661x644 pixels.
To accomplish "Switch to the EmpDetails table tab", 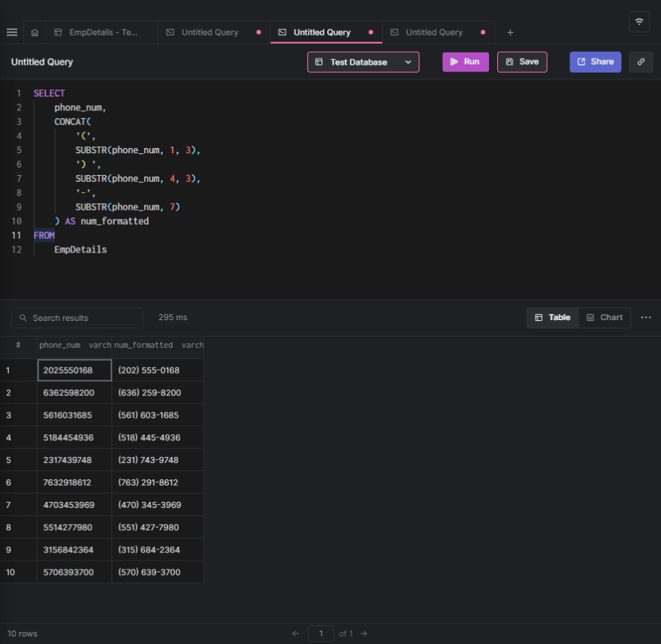I will point(101,32).
